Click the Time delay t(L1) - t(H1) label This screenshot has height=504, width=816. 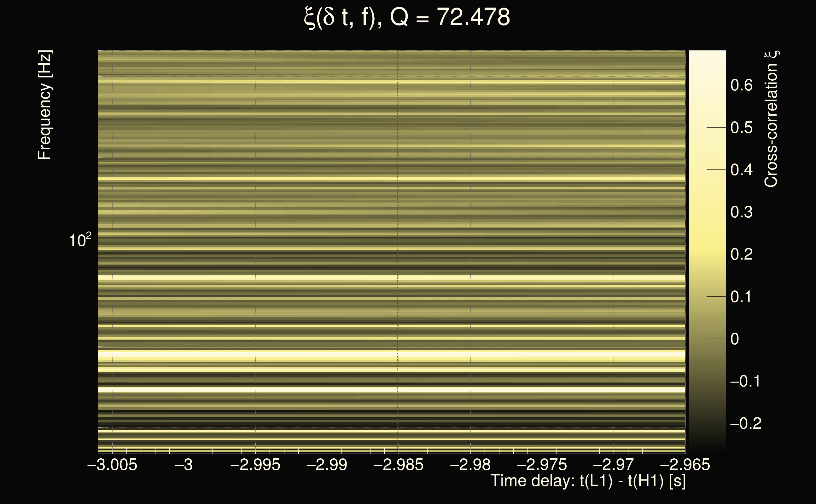point(588,481)
